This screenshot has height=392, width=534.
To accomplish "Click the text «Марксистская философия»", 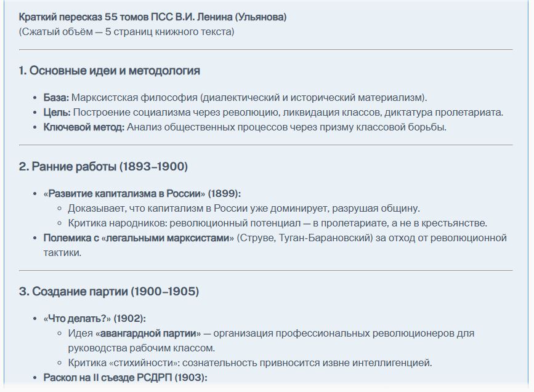I will [134, 97].
